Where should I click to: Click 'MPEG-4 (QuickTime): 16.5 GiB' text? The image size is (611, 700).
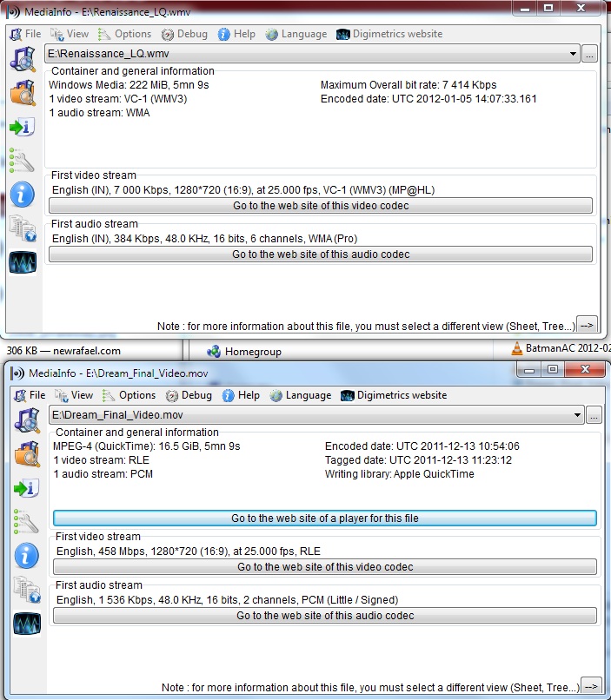point(147,446)
